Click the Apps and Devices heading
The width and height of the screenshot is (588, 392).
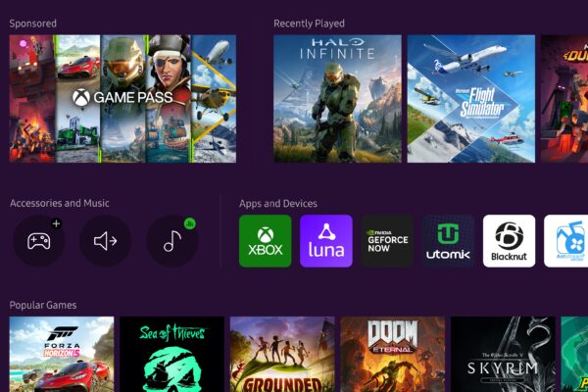pyautogui.click(x=278, y=203)
